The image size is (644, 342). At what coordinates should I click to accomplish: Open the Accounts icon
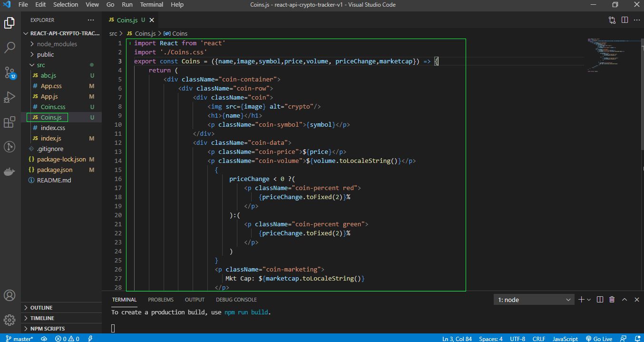coord(10,295)
